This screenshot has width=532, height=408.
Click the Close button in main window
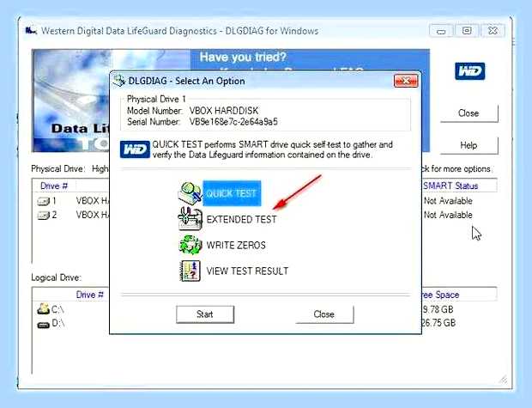click(x=469, y=113)
